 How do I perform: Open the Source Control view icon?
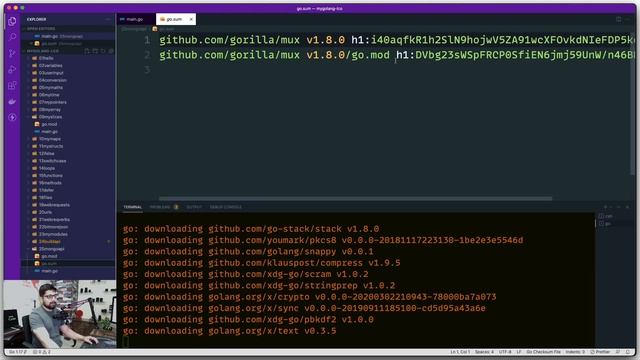12,53
